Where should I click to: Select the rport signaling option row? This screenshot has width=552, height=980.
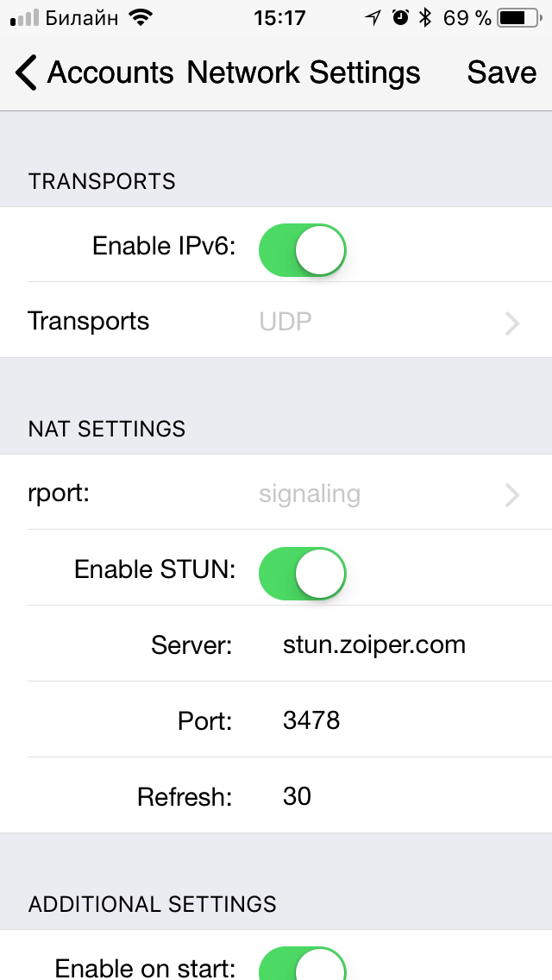click(x=276, y=493)
